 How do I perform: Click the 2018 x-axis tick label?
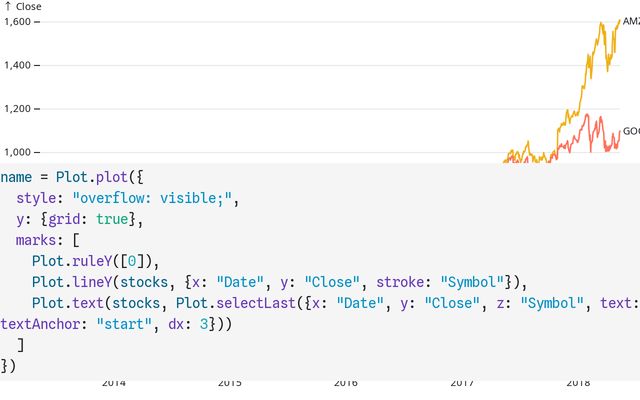577,383
